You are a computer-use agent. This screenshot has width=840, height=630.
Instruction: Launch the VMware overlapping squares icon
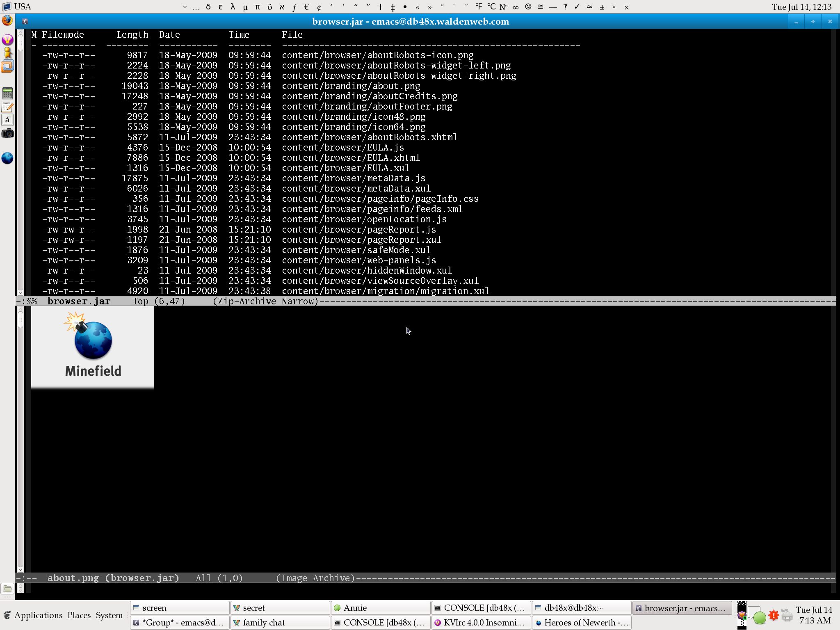[7, 66]
